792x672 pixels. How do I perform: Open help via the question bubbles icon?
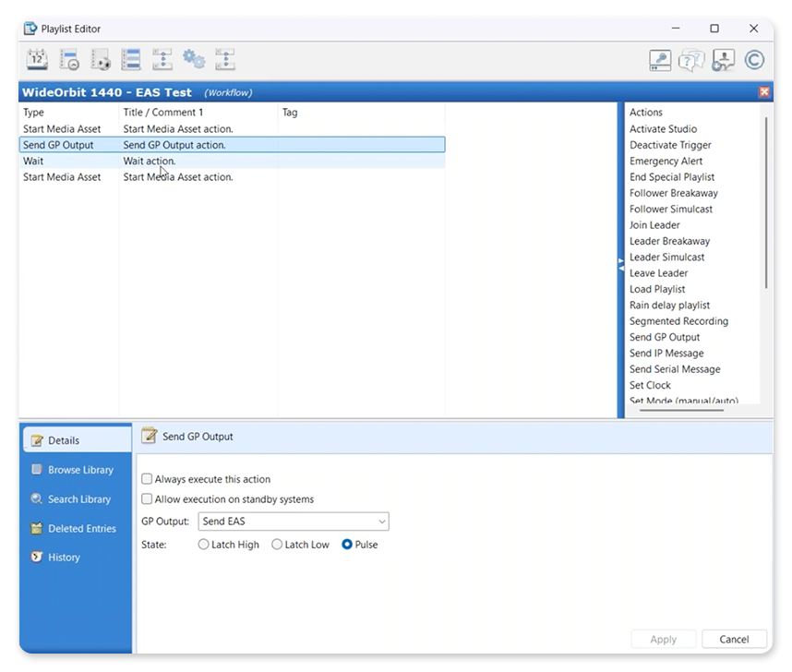691,60
